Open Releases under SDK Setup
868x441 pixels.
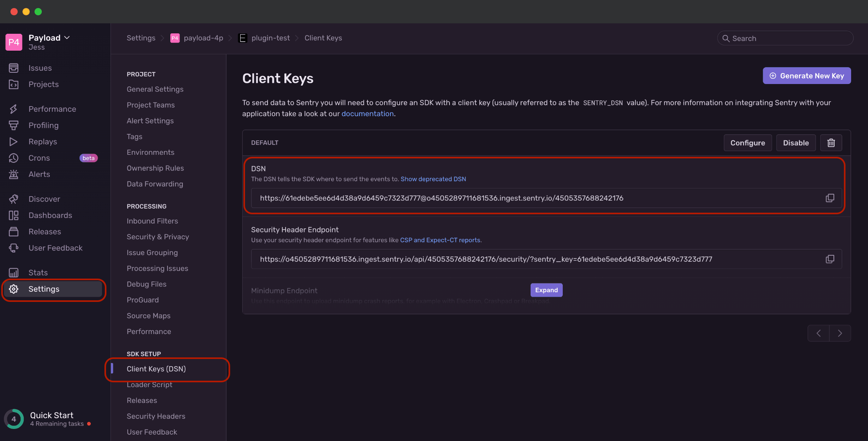[142, 400]
